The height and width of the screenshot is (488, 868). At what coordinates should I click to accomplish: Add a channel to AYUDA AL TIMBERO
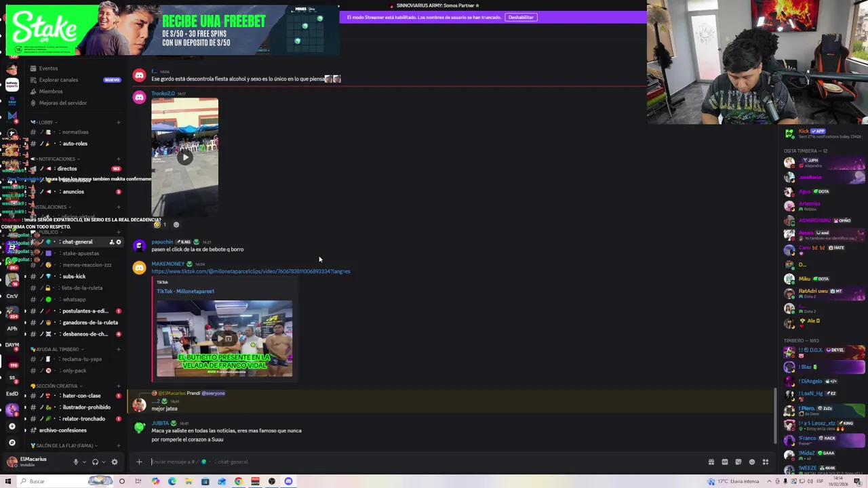pyautogui.click(x=119, y=350)
